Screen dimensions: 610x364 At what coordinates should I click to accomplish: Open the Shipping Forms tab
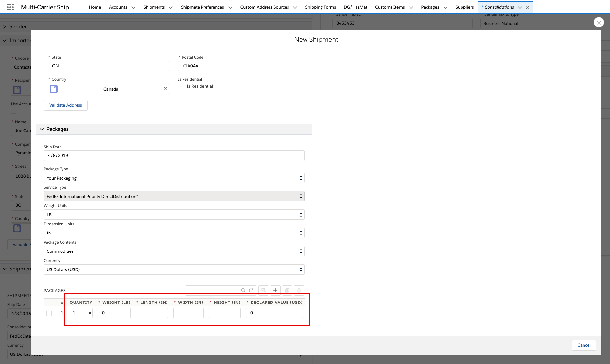321,7
